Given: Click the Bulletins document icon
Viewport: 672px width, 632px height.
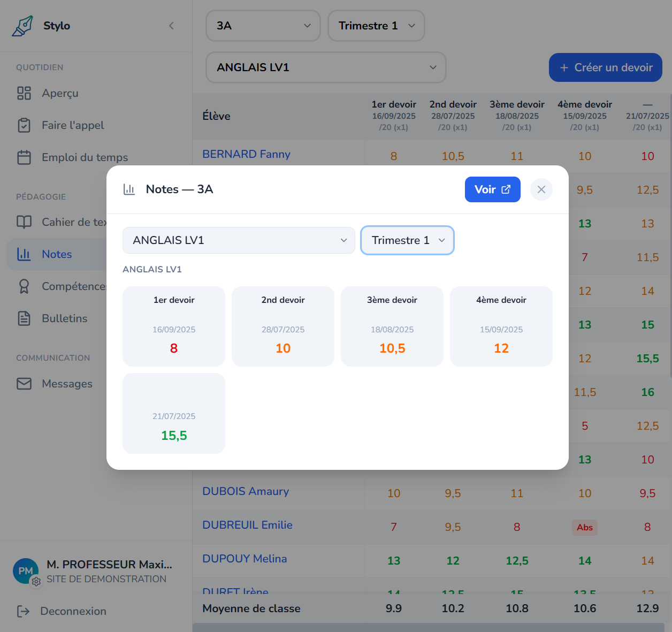Looking at the screenshot, I should tap(24, 318).
